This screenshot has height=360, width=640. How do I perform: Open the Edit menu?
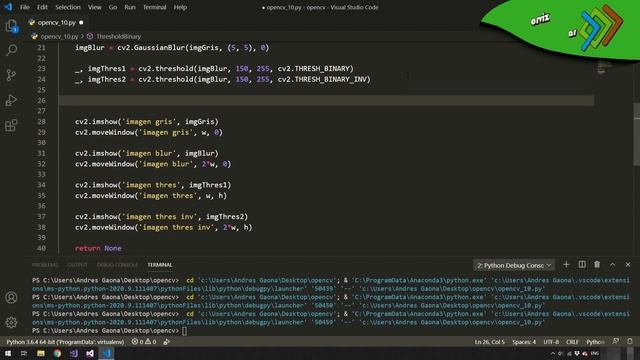[42, 7]
